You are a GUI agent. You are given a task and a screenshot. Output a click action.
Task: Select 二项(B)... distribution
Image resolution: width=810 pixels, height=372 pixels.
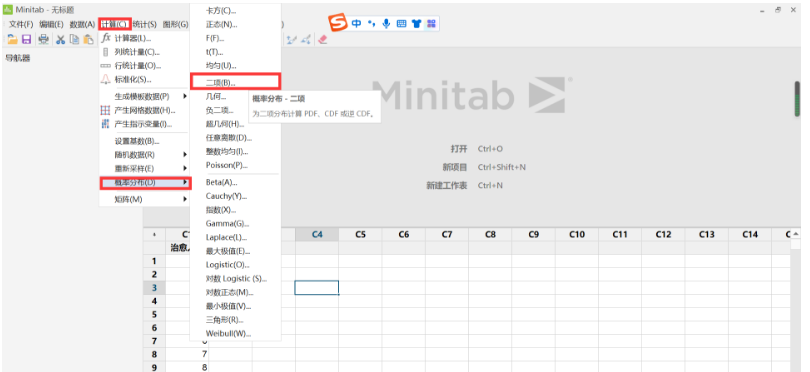tap(236, 82)
